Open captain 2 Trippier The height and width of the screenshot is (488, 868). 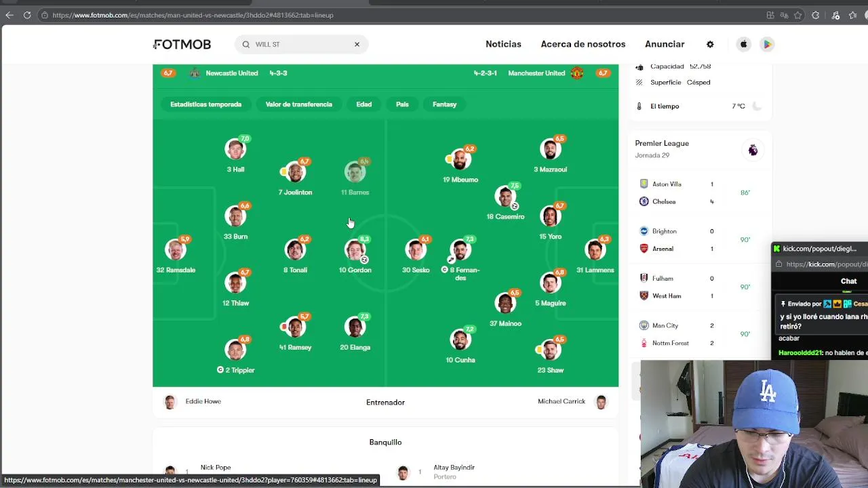[235, 354]
